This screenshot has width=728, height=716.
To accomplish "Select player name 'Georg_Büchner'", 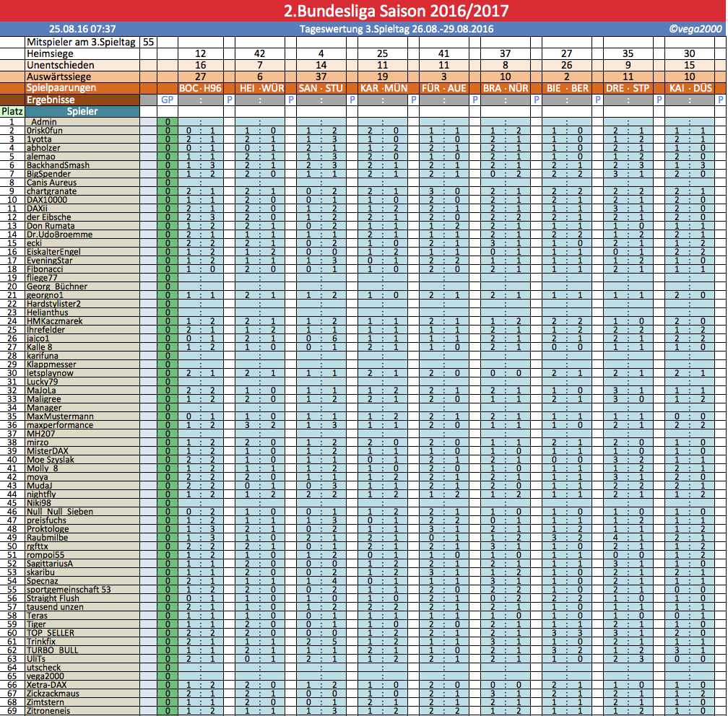I will click(x=56, y=287).
